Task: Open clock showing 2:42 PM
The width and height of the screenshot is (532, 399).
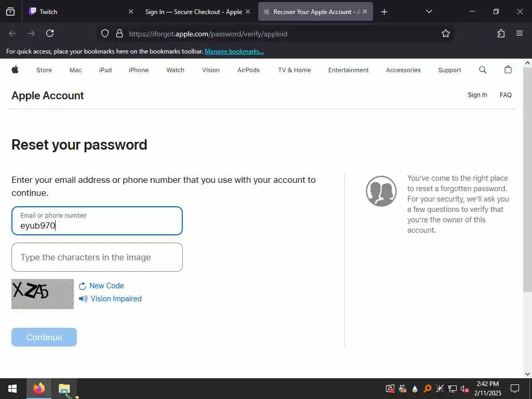Action: 487,389
